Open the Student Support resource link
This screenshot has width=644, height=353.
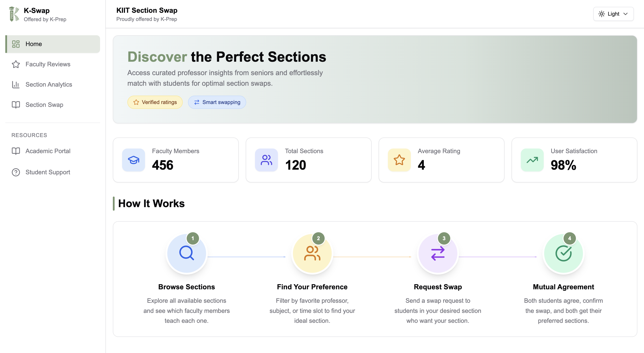[x=52, y=172]
